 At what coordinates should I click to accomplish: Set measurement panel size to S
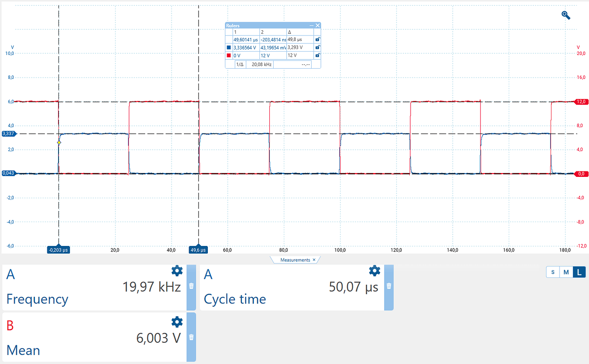tap(553, 272)
